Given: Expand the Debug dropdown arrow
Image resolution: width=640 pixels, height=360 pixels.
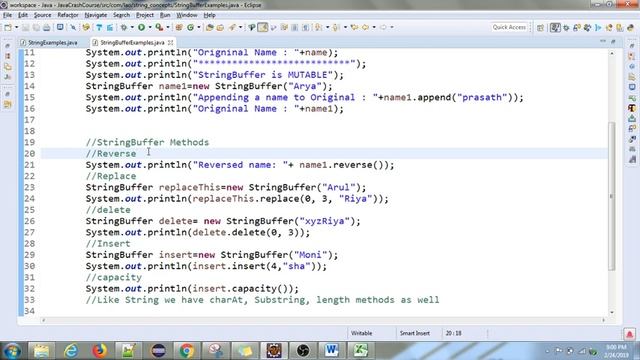Looking at the screenshot, I should point(132,27).
